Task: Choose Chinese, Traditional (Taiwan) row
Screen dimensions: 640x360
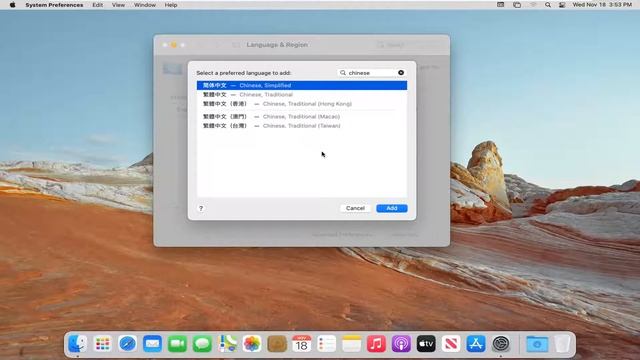Action: pos(302,126)
